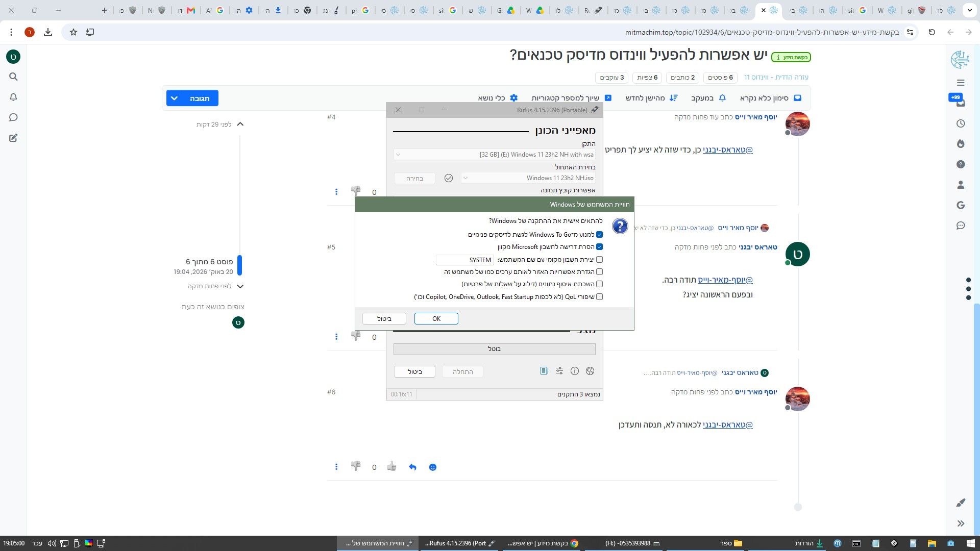The width and height of the screenshot is (980, 551).
Task: Open Chrome downloads icon
Action: click(x=48, y=32)
